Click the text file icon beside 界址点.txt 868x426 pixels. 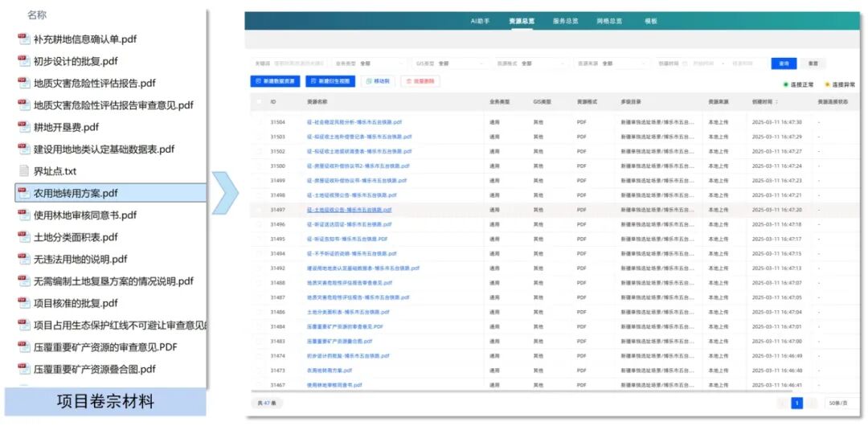(23, 170)
